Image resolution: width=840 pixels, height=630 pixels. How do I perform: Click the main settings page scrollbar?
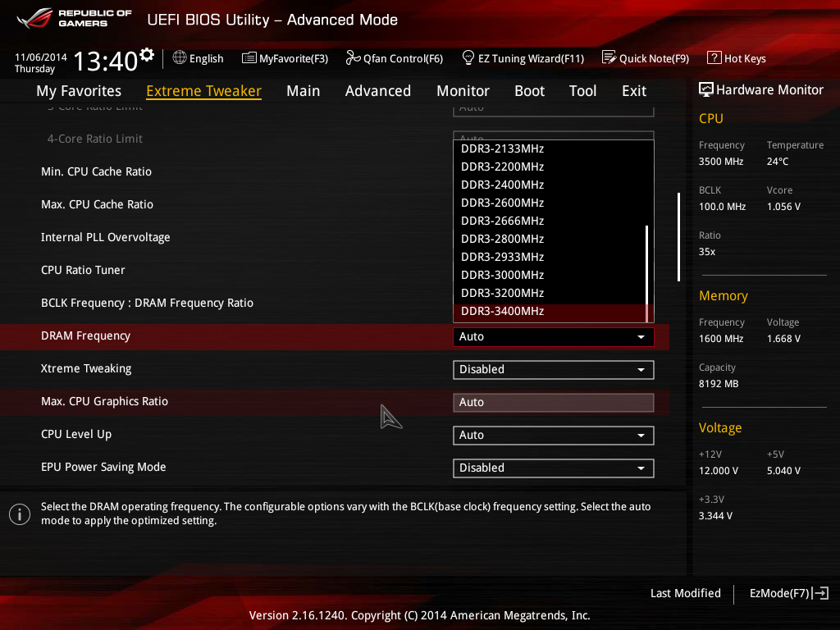678,237
